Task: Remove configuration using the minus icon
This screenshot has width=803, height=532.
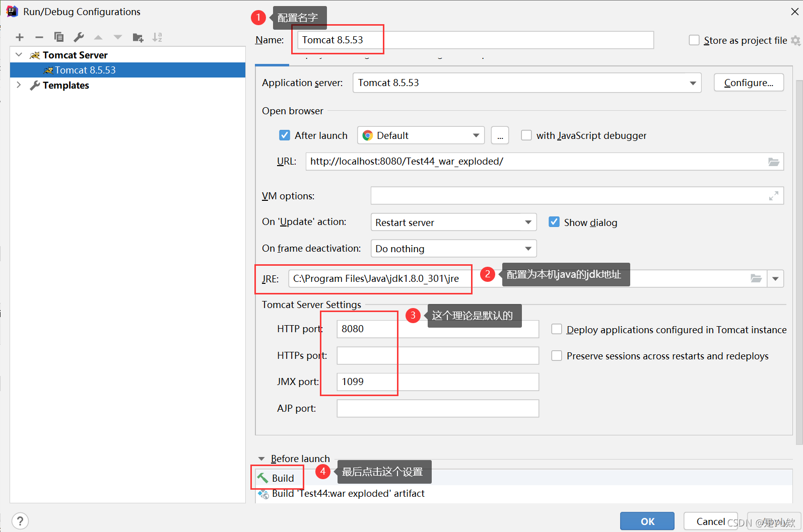Action: click(39, 37)
